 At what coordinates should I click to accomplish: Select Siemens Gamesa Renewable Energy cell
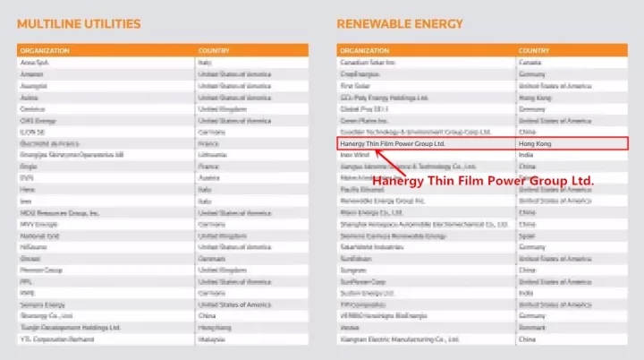coord(426,236)
